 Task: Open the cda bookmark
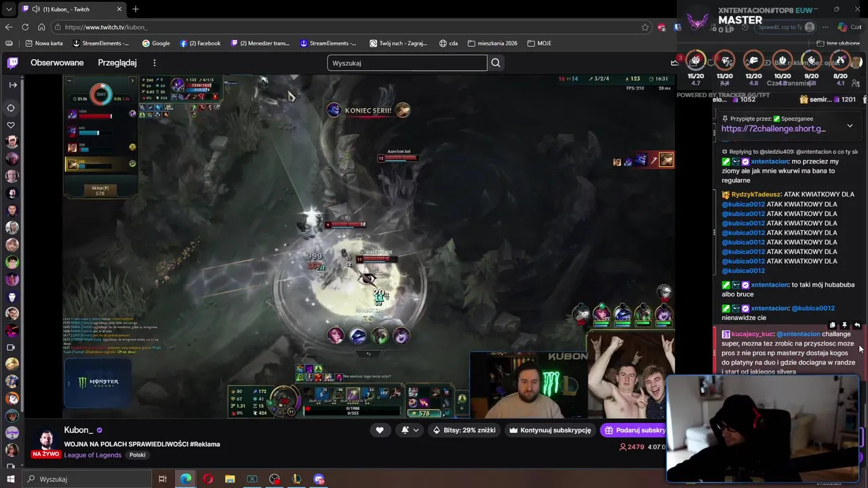point(448,43)
